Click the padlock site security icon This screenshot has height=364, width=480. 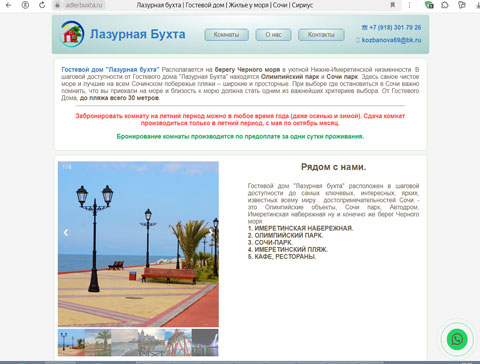(57, 5)
